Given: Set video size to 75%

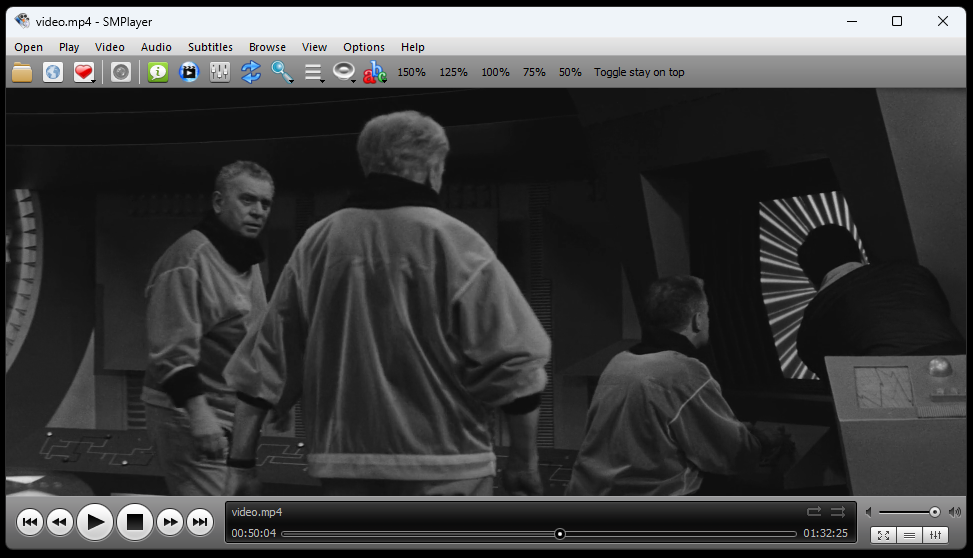Looking at the screenshot, I should (x=534, y=72).
